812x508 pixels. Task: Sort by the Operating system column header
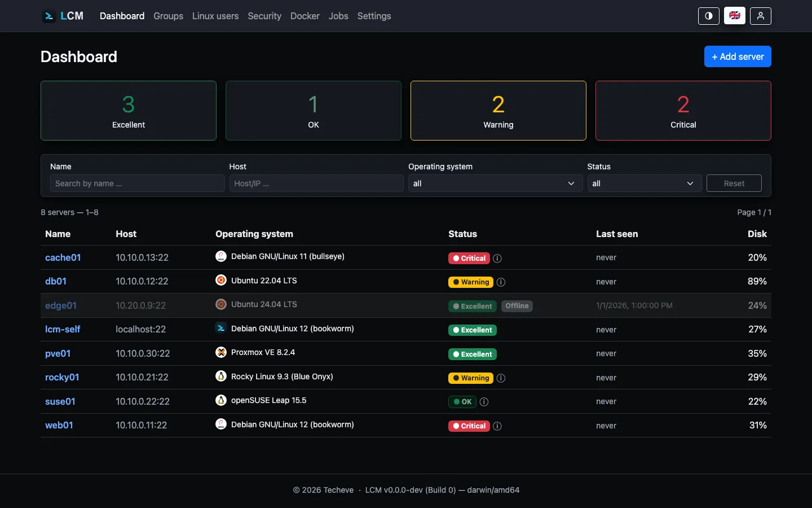254,234
